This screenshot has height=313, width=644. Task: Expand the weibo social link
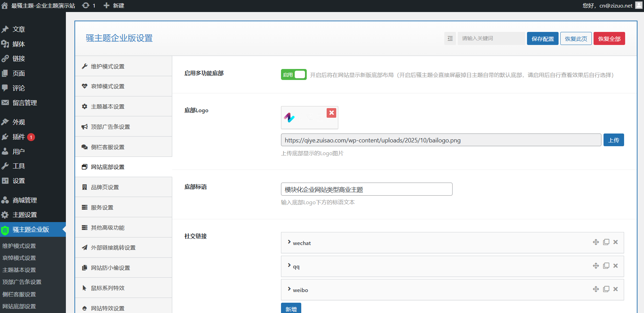289,289
